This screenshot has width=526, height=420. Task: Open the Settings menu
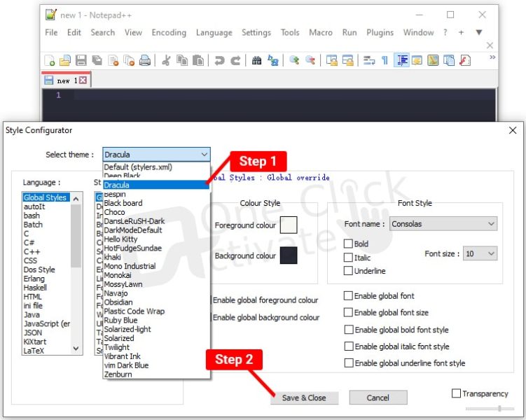pos(256,32)
